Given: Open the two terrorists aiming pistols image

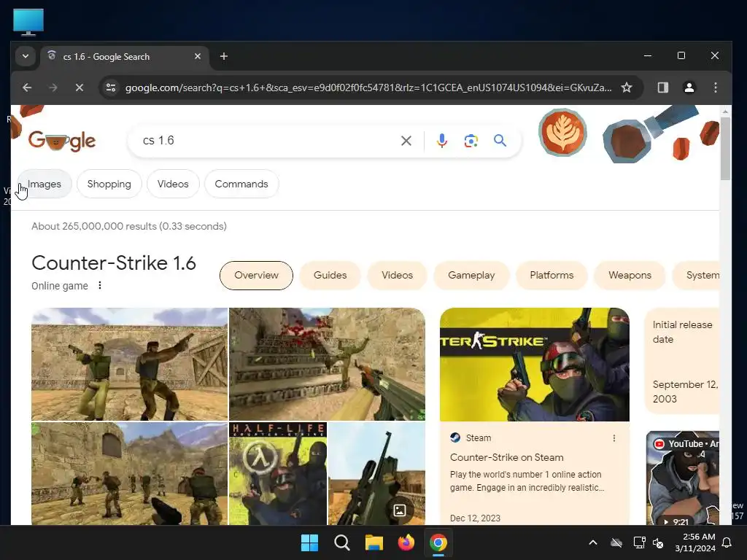Looking at the screenshot, I should [x=130, y=365].
